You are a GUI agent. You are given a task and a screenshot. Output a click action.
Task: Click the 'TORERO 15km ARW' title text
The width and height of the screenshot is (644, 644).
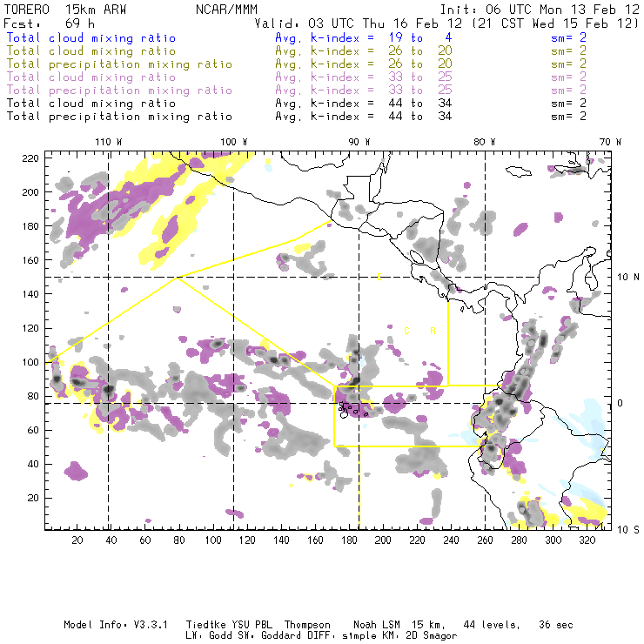click(65, 10)
